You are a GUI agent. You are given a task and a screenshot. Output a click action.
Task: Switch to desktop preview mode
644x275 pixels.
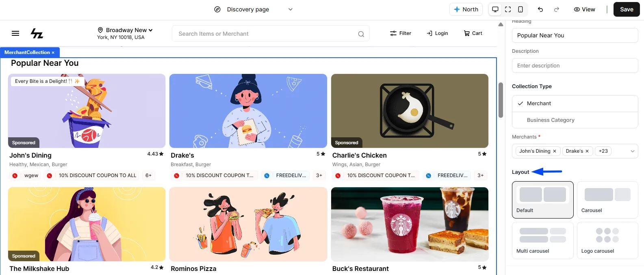pyautogui.click(x=495, y=9)
